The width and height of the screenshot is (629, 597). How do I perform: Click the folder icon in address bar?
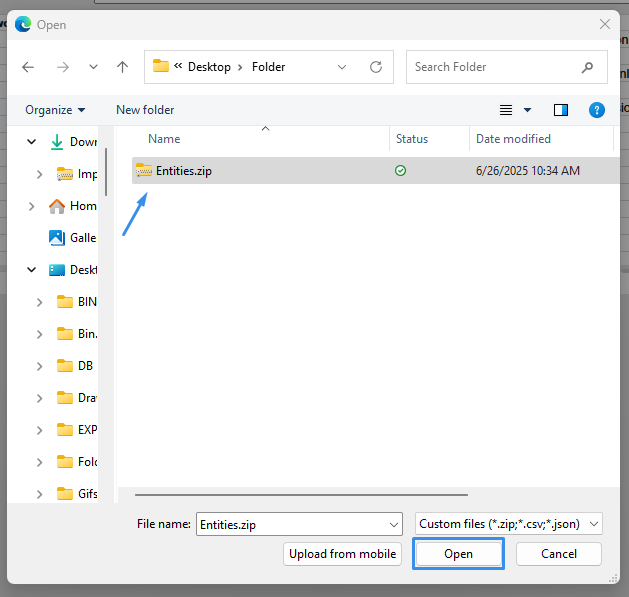click(x=160, y=66)
